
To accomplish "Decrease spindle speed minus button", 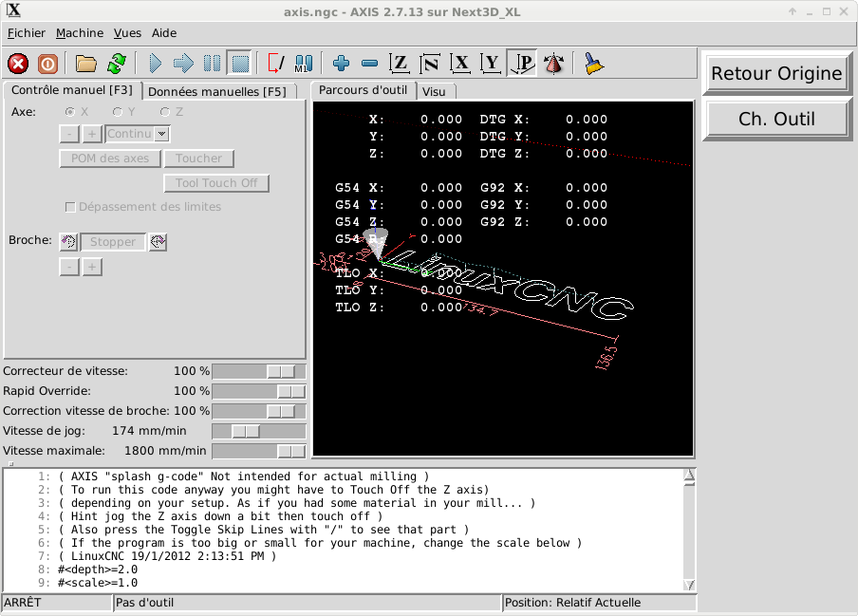I will point(69,267).
